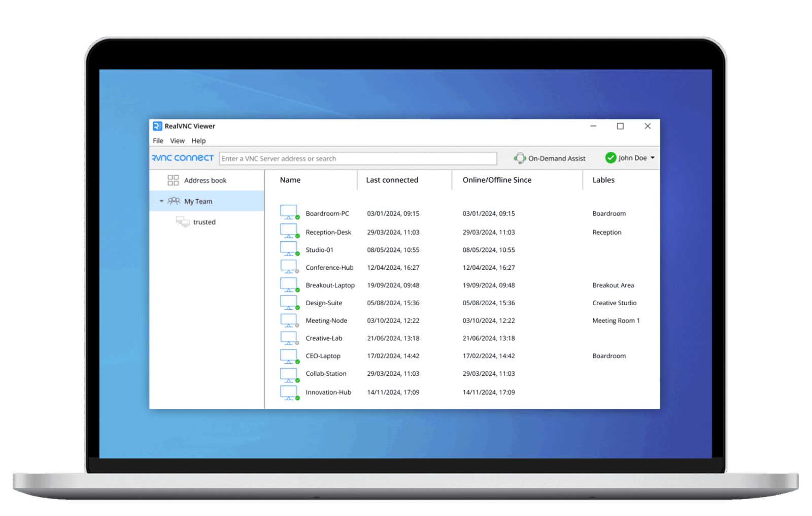The width and height of the screenshot is (812, 516).
Task: Select the Innovation-Hub computer icon
Action: pos(289,393)
